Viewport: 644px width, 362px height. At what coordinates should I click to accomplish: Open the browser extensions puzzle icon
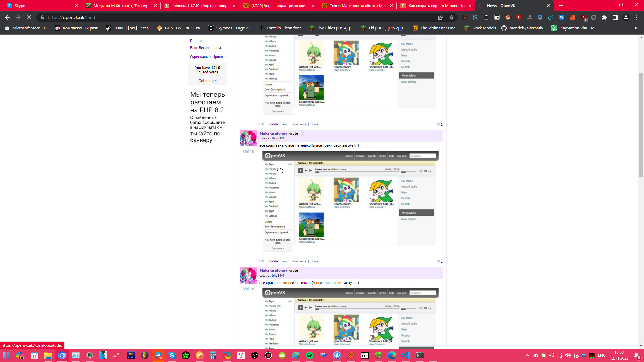click(x=604, y=17)
